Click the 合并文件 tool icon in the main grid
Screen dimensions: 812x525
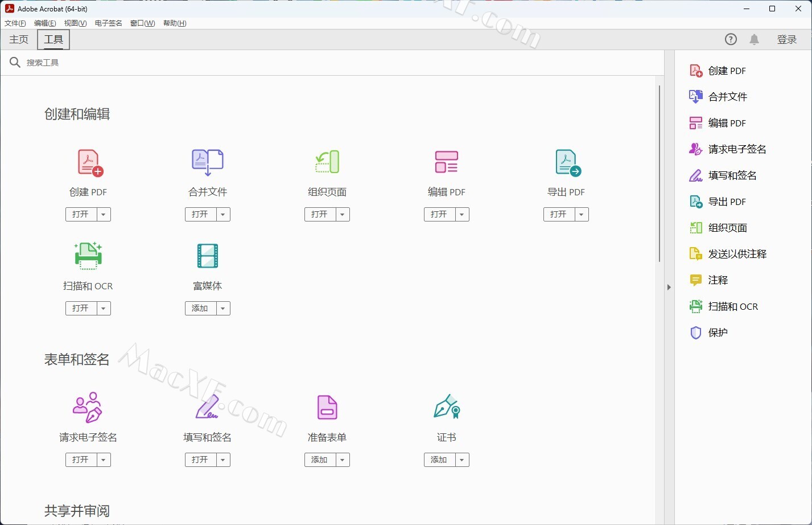pos(208,163)
